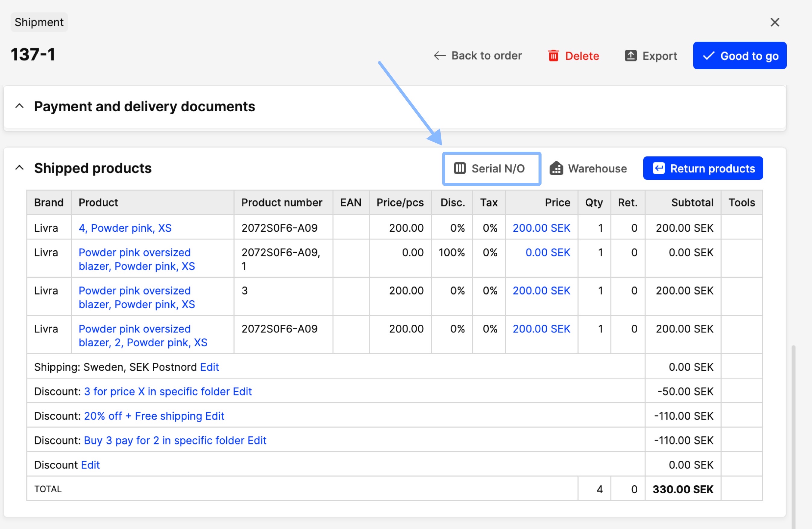Click the Good to go checkmark icon
Viewport: 812px width, 529px height.
point(708,56)
